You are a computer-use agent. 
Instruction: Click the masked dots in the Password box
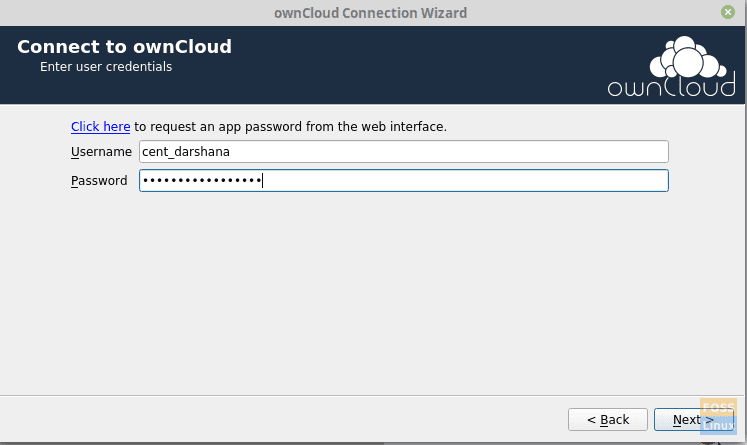202,181
